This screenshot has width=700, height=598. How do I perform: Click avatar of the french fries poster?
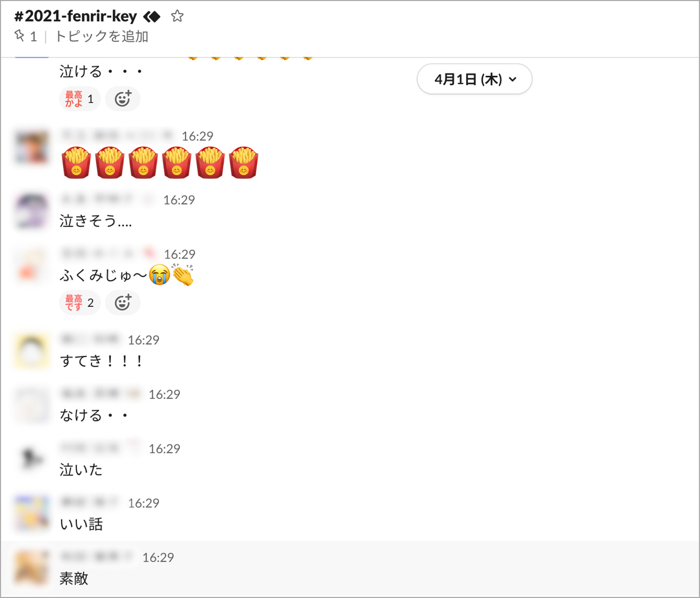(32, 147)
